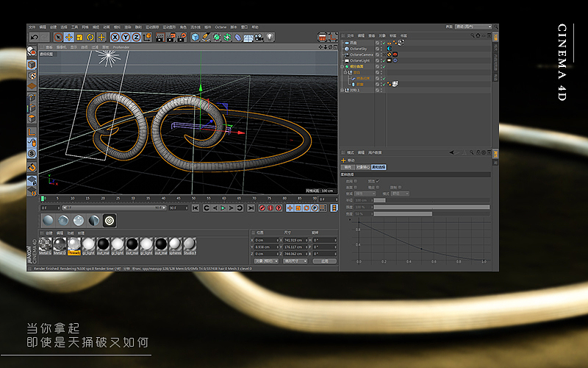
Task: Click the search magnifier at top right
Action: [495, 26]
